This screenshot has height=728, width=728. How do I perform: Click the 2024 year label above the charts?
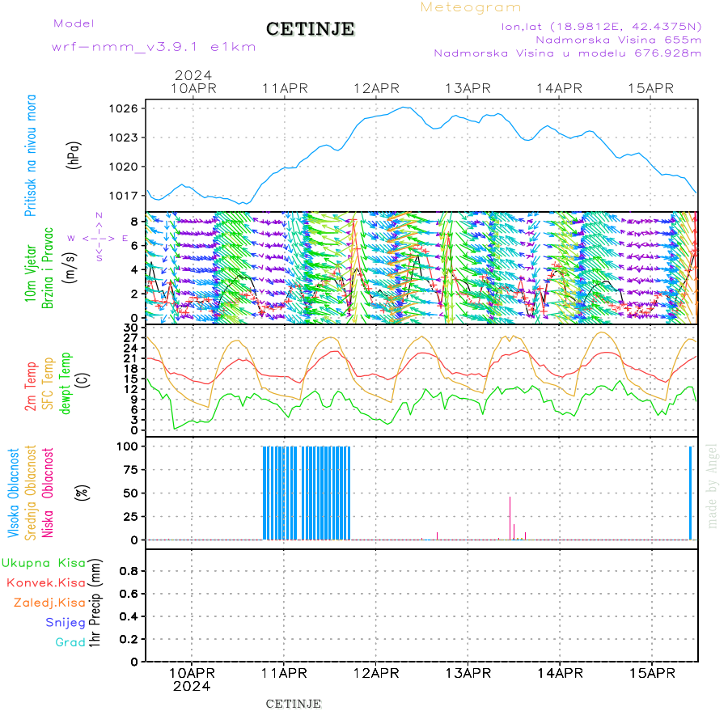[193, 75]
